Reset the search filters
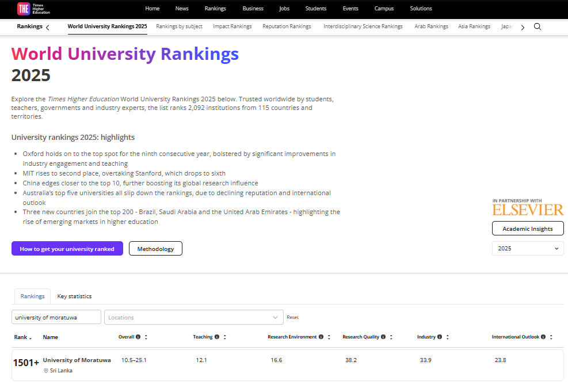The height and width of the screenshot is (392, 568). [292, 317]
